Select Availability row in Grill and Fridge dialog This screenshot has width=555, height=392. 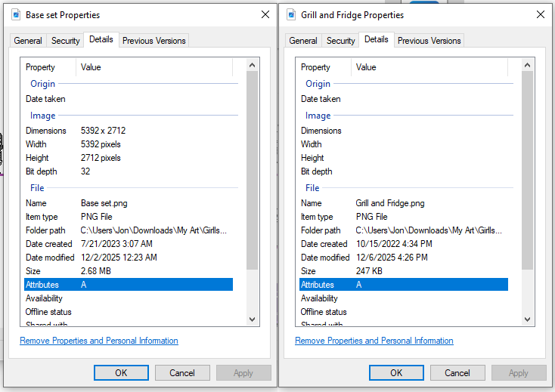coord(404,298)
